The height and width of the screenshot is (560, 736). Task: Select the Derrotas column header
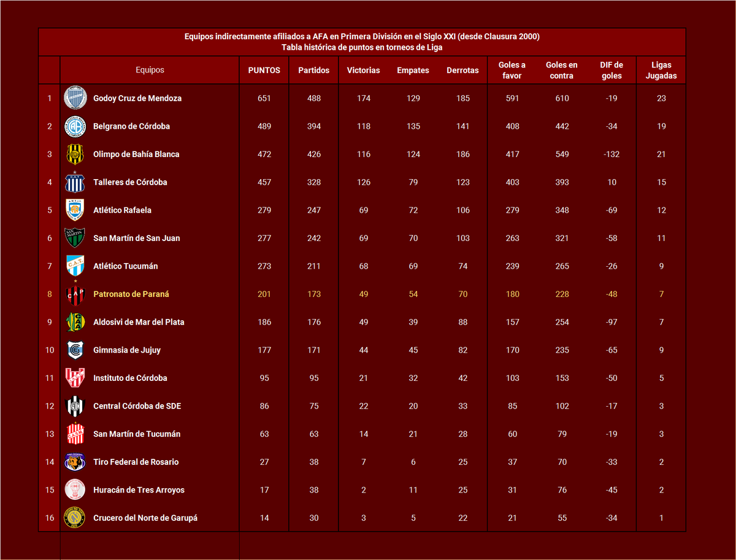463,70
